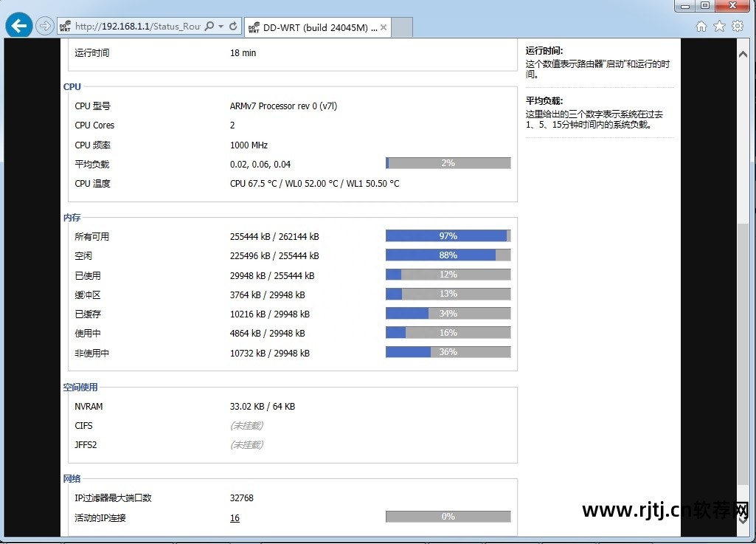Select load average values '0.02, 0.06, 0.04'
Image resolution: width=756 pixels, height=544 pixels.
[260, 165]
